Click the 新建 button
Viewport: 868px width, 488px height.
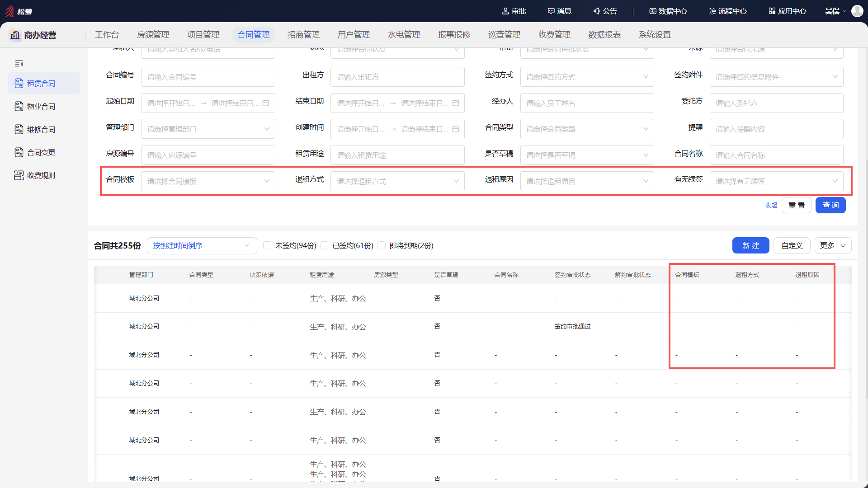click(x=750, y=245)
